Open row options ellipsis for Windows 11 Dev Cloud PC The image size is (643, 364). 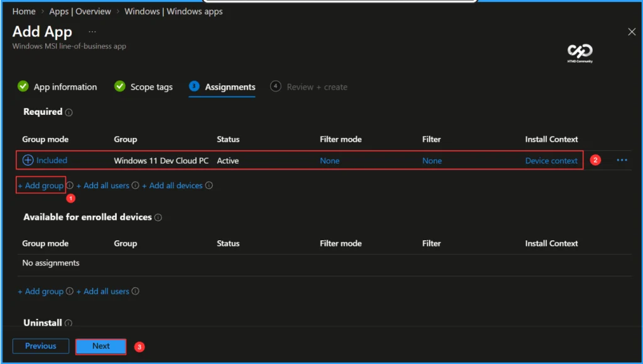pyautogui.click(x=622, y=160)
